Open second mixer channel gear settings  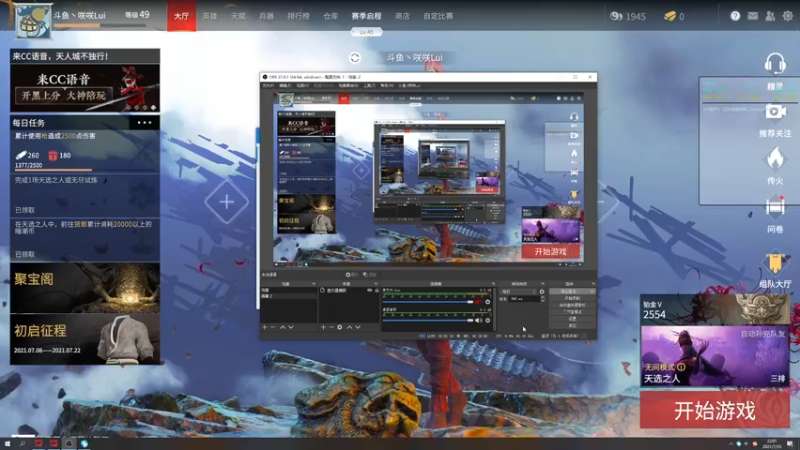(488, 320)
